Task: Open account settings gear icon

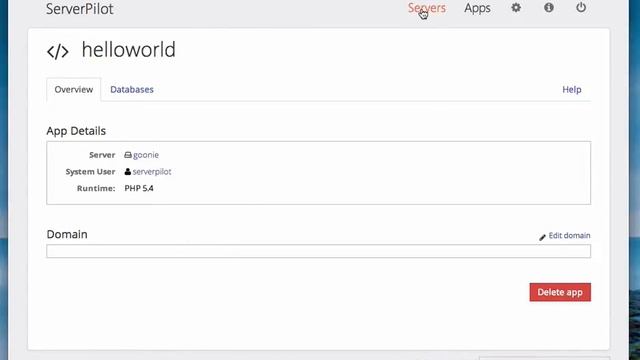Action: (x=516, y=8)
